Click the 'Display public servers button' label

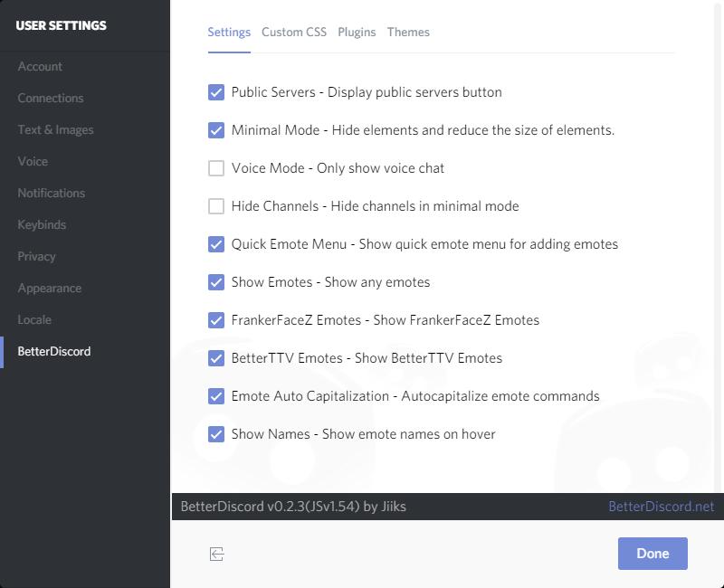(414, 92)
